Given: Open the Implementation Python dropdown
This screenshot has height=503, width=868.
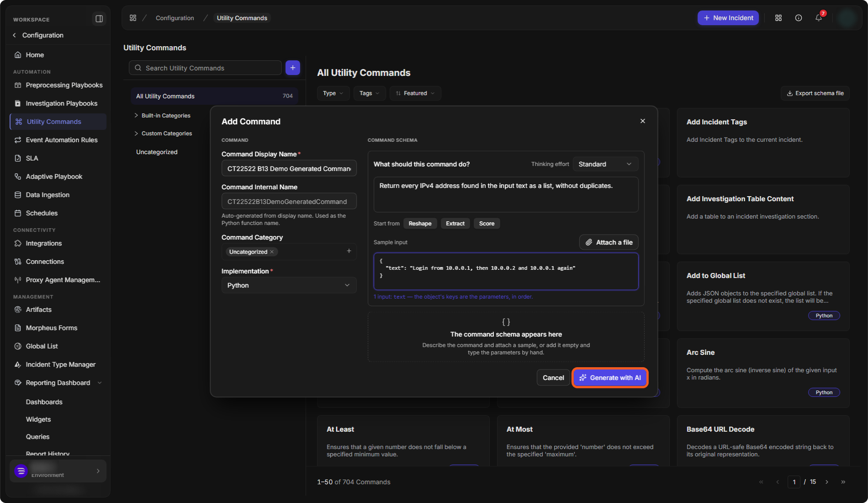Looking at the screenshot, I should [289, 285].
